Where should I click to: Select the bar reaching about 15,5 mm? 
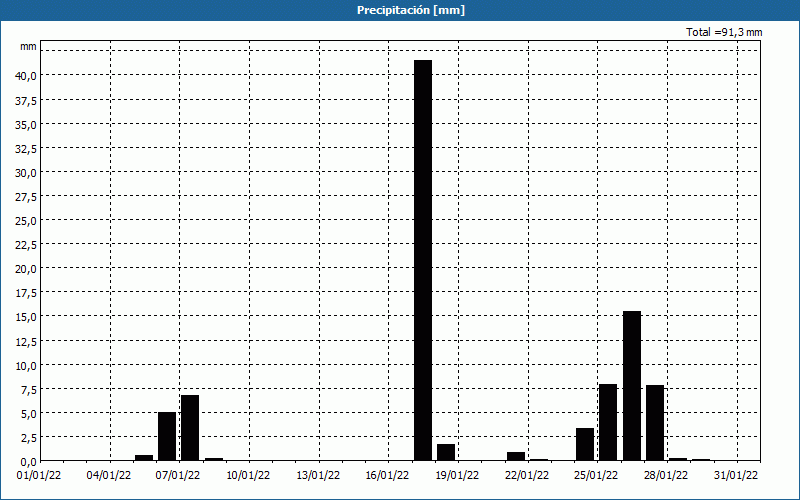pos(632,386)
